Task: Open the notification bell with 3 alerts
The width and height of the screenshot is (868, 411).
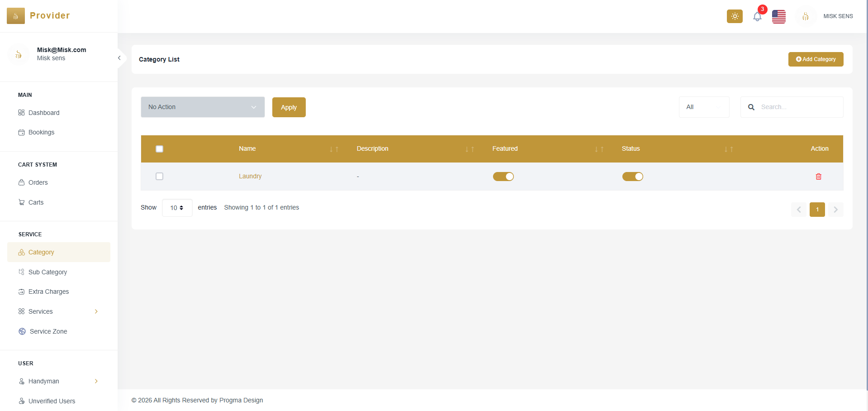Action: (757, 16)
